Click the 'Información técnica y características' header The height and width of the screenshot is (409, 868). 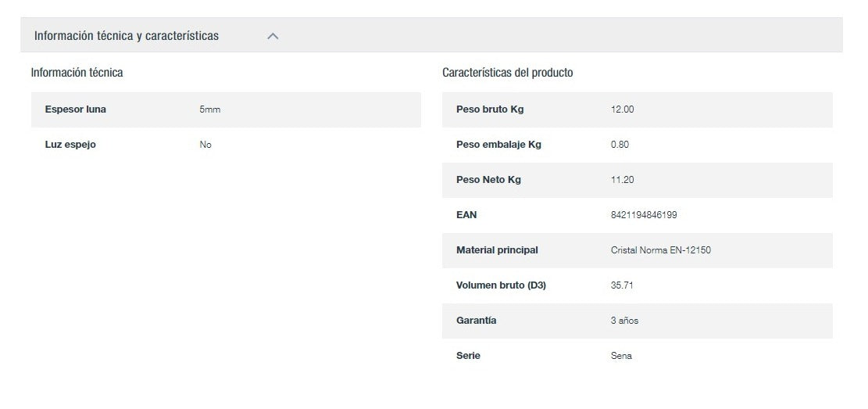tap(127, 36)
